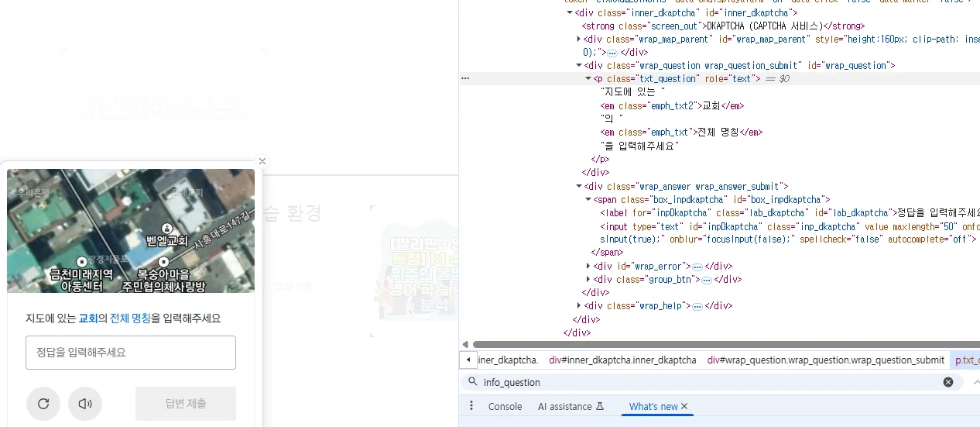Click the CAPTCHA refresh button
The image size is (980, 427).
(43, 404)
